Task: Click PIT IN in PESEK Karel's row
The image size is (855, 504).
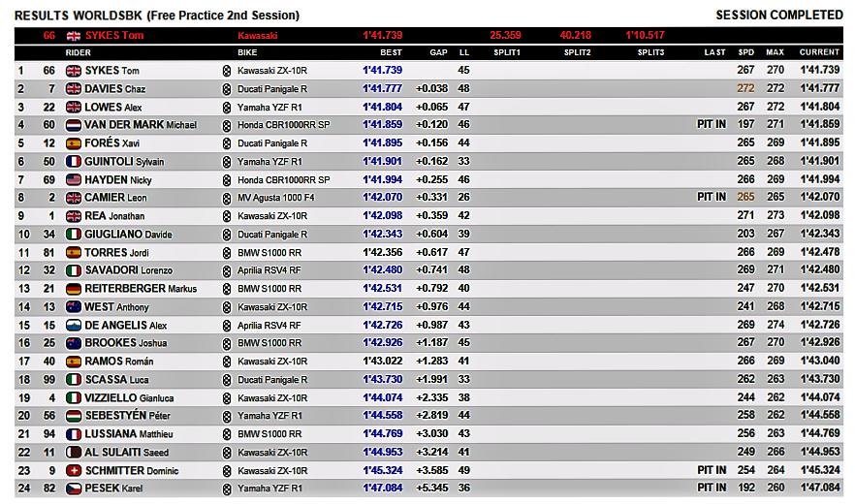Action: pos(712,488)
